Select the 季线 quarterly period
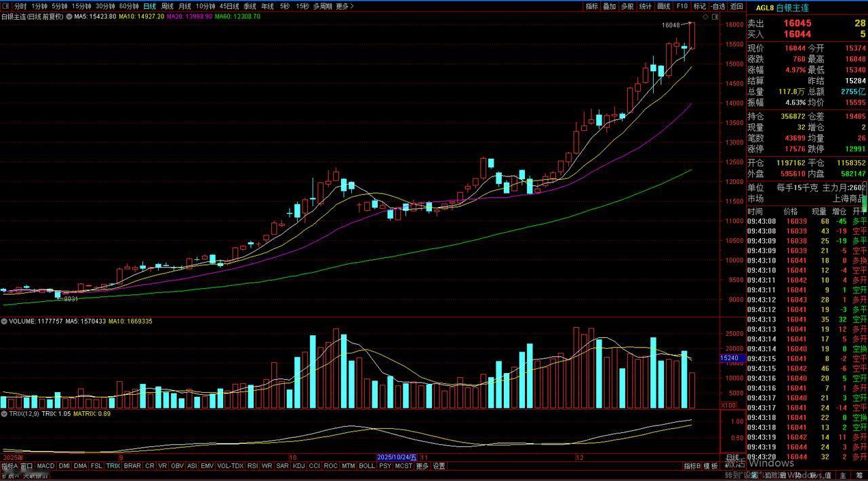The image size is (868, 481). pyautogui.click(x=250, y=6)
